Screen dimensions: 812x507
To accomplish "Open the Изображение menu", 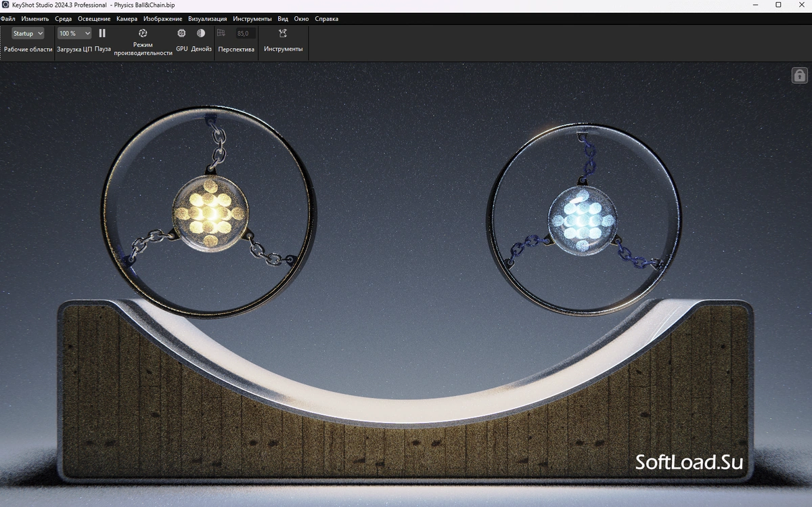I will [162, 19].
